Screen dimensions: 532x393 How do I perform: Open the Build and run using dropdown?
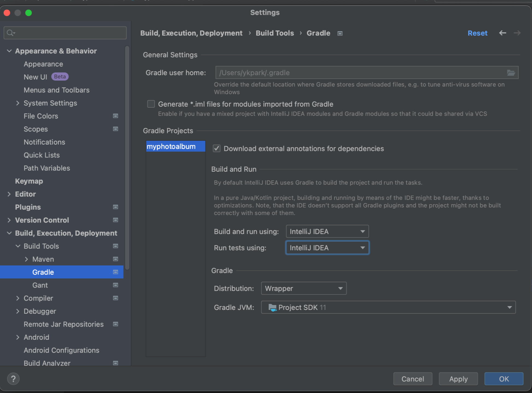[x=327, y=231]
